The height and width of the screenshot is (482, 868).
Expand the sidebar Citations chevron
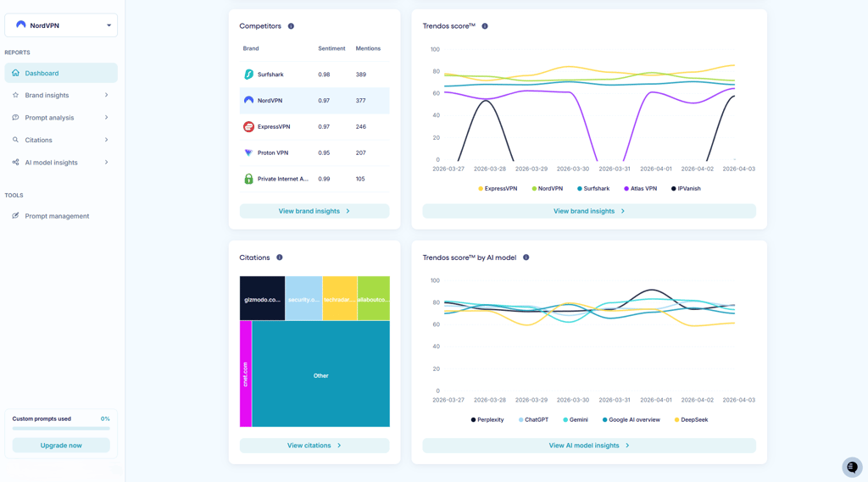pyautogui.click(x=106, y=140)
